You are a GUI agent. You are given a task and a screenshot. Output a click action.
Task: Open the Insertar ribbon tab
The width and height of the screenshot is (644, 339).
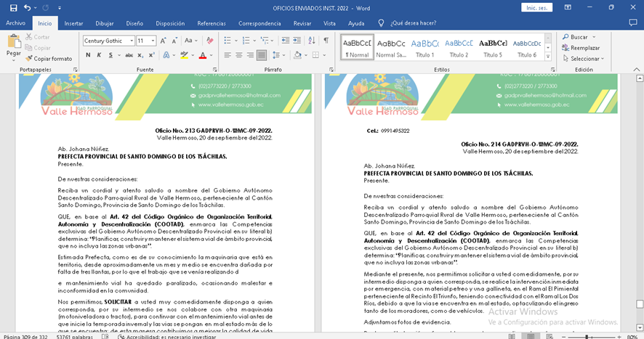click(73, 23)
